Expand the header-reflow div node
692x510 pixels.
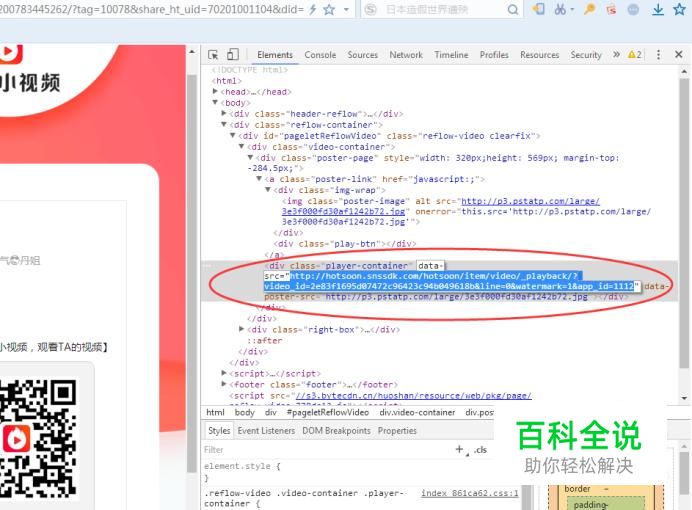(224, 113)
